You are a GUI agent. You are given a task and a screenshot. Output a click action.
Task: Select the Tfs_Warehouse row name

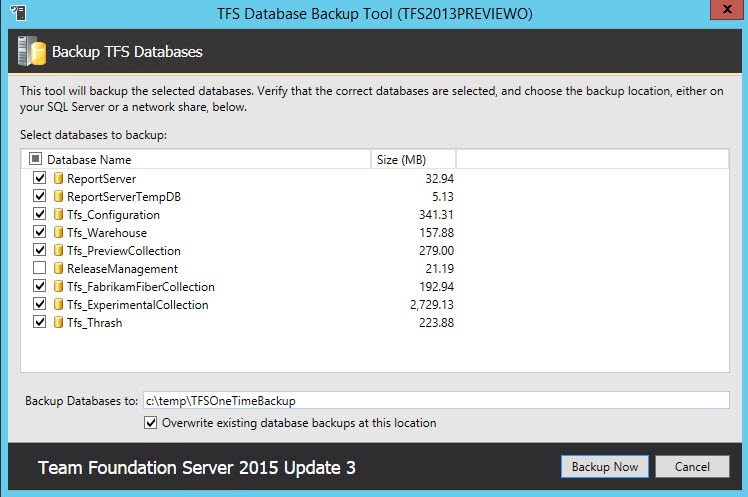coord(107,233)
